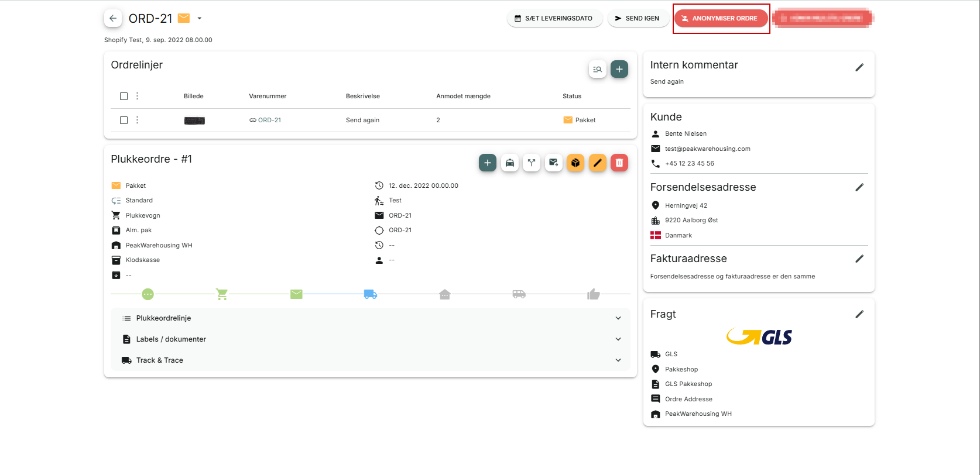
Task: Click 9220 Aalborg Øst text
Action: click(x=691, y=220)
